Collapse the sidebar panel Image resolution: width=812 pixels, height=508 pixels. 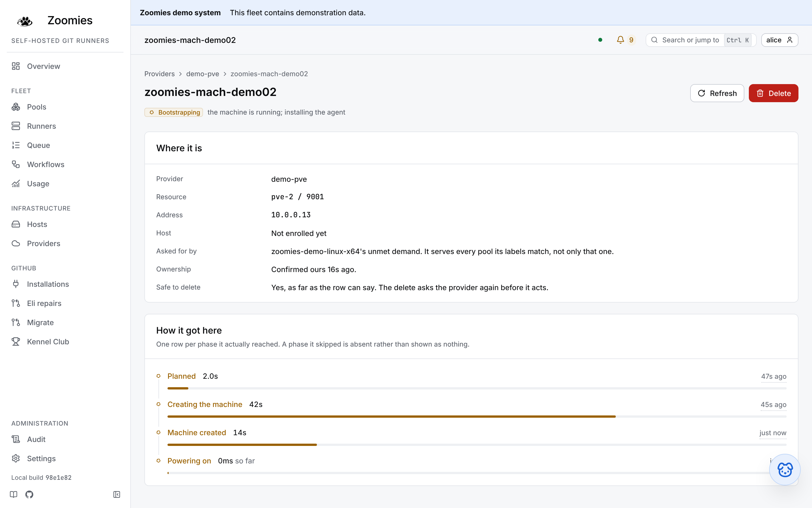coord(116,494)
